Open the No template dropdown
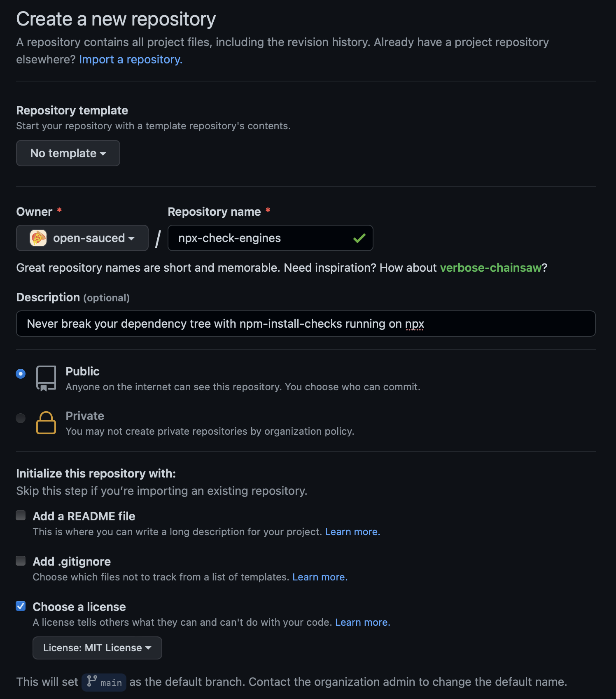This screenshot has width=616, height=699. coord(68,153)
